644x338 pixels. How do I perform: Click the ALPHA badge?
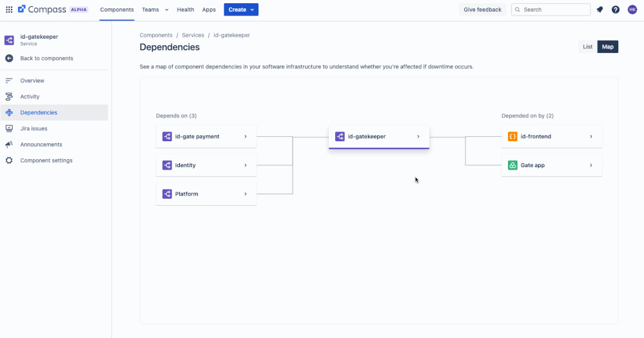[79, 10]
